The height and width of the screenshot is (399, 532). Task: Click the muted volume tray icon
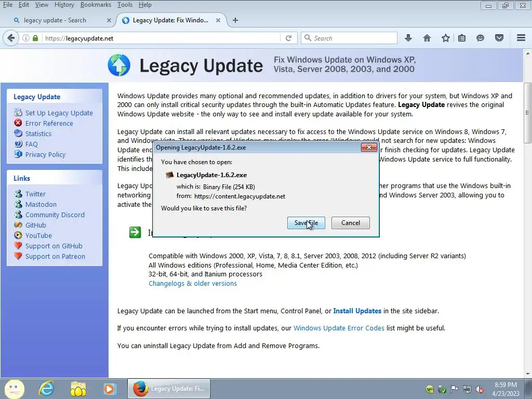point(480,389)
